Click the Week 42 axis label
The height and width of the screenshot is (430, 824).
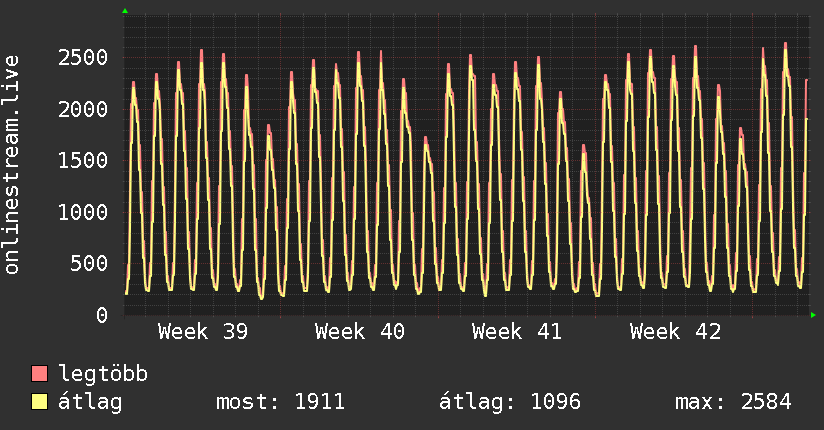tap(675, 332)
